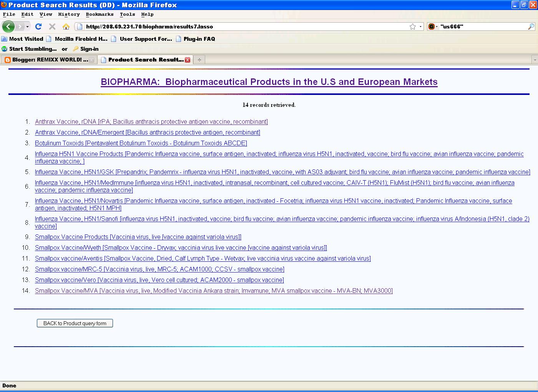Viewport: 538px width, 392px height.
Task: Click the address bar URL field
Action: 246,27
